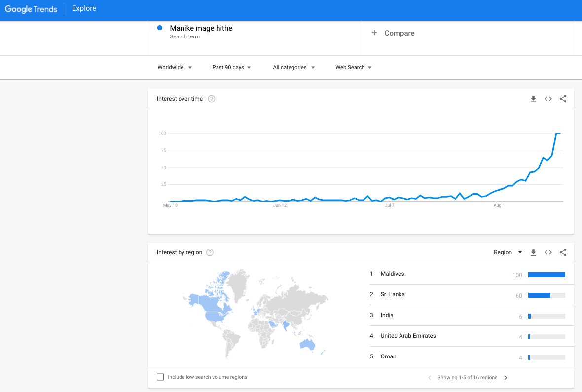582x392 pixels.
Task: Go to the Explore section in header
Action: coord(84,8)
